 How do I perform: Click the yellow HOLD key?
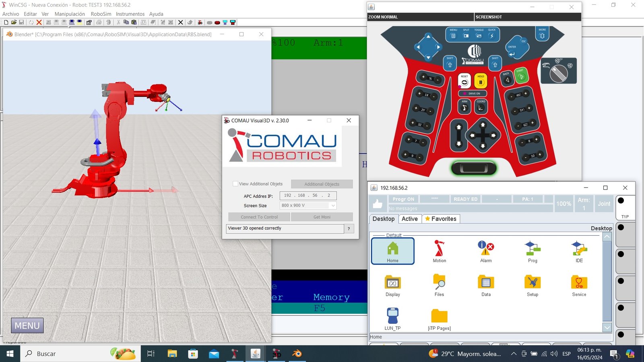click(481, 81)
